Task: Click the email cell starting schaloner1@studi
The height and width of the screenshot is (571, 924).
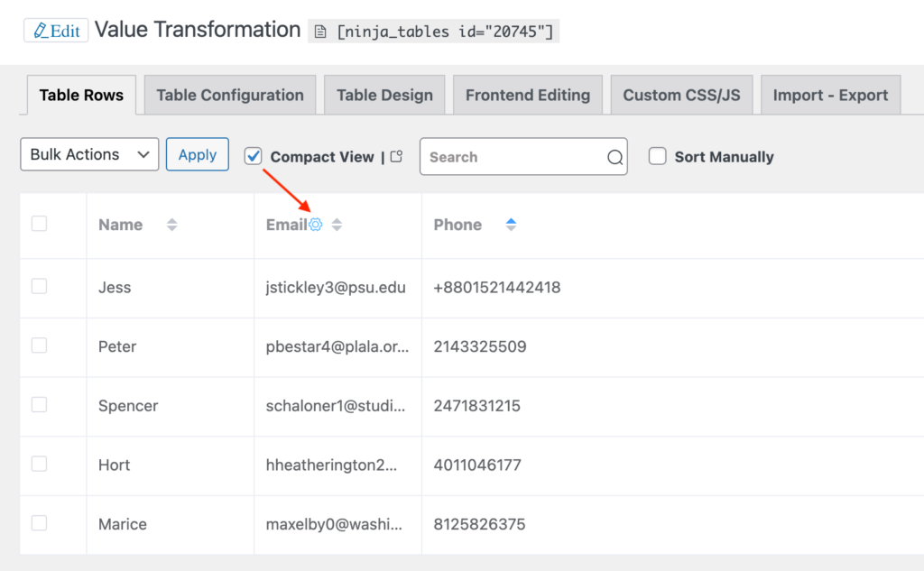Action: coord(336,406)
